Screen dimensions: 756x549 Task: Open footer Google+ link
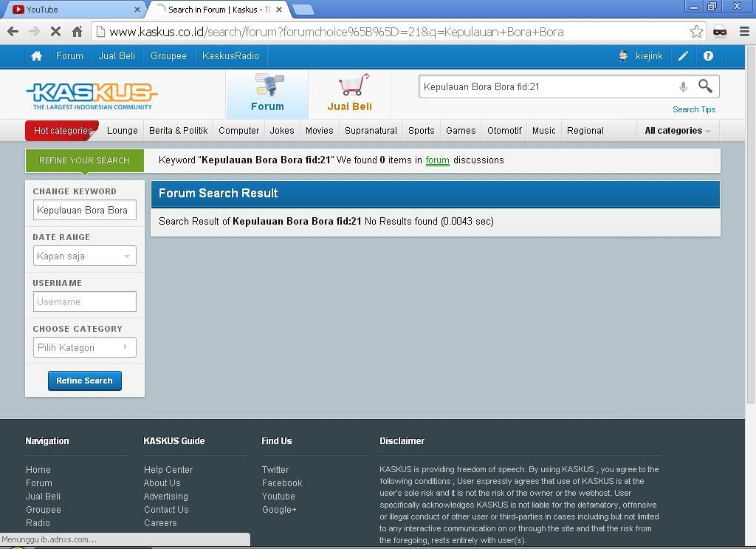(279, 509)
